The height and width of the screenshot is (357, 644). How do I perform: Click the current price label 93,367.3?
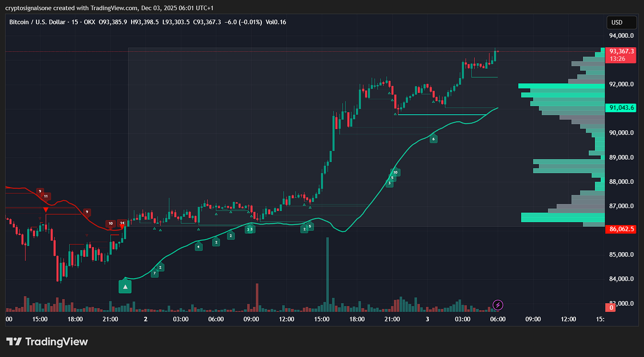tap(621, 51)
